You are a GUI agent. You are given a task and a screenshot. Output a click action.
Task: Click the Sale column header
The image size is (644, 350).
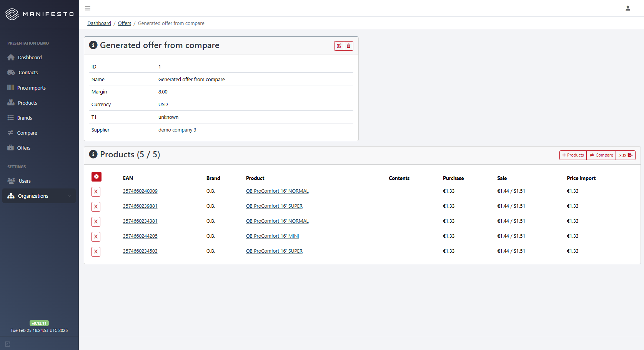502,178
